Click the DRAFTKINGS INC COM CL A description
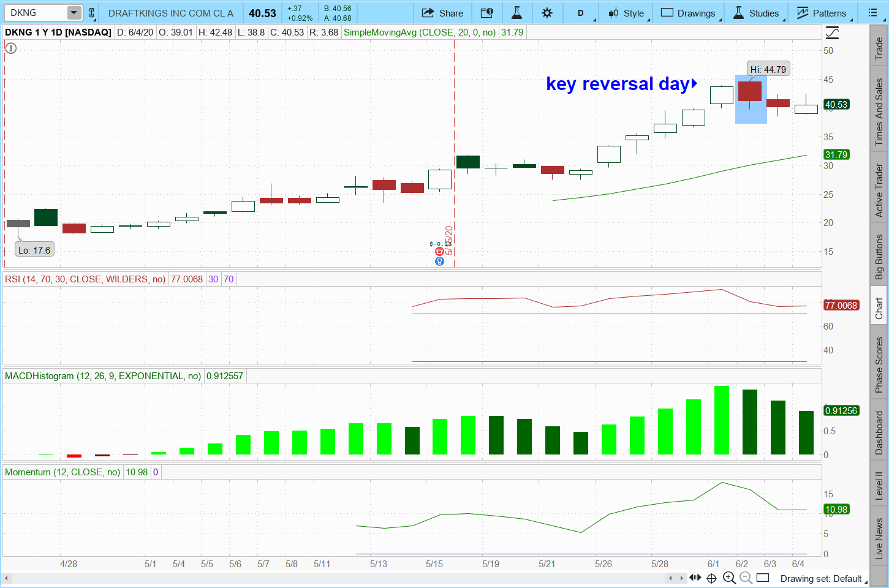Image resolution: width=889 pixels, height=588 pixels. tap(171, 13)
